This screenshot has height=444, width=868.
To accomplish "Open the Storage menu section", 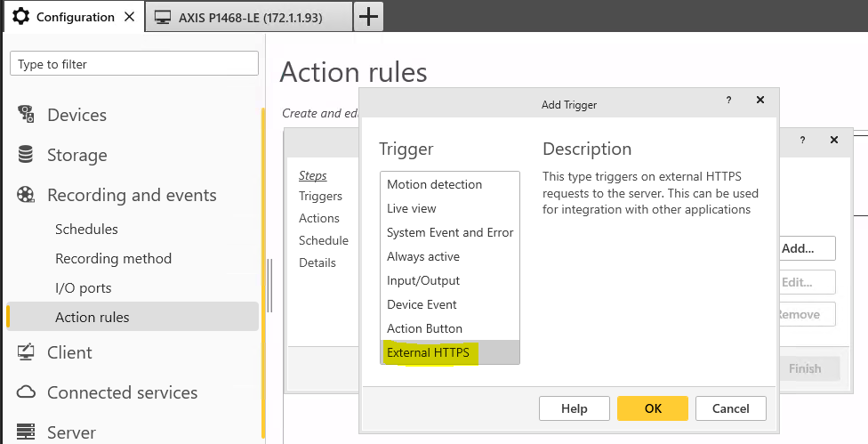I will 77,155.
